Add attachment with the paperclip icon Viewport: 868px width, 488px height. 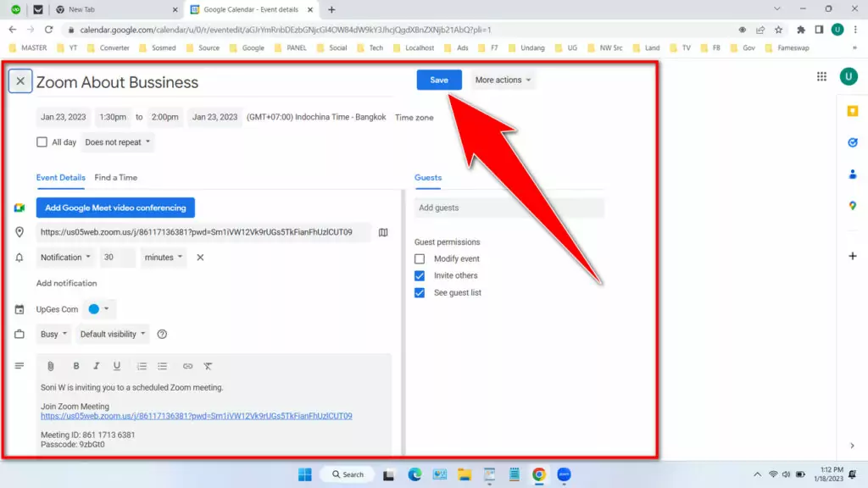point(50,366)
